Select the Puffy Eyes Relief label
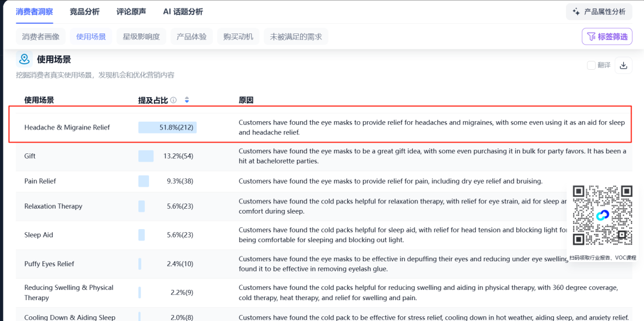644x321 pixels. click(x=49, y=264)
